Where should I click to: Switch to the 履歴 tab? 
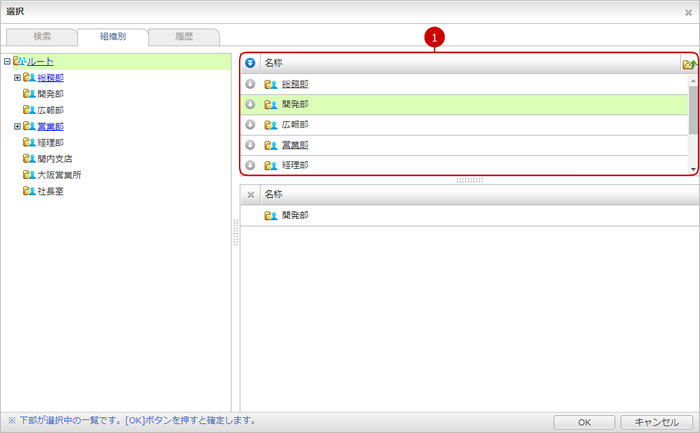[x=183, y=36]
